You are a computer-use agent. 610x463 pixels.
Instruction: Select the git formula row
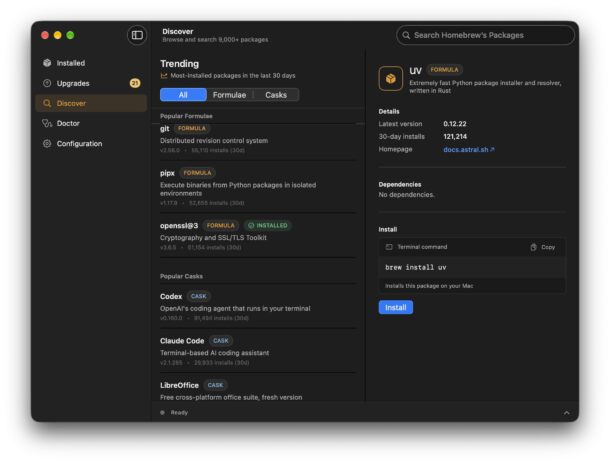click(258, 139)
